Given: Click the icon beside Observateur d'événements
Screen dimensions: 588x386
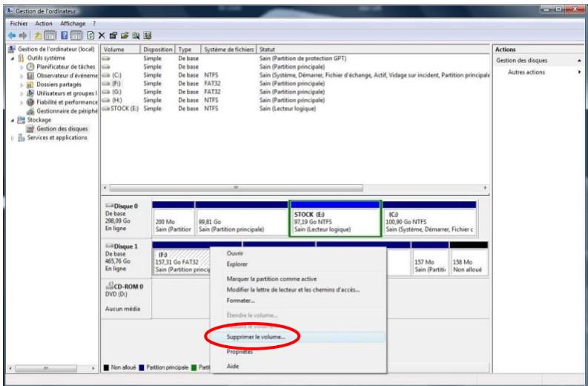Looking at the screenshot, I should [x=30, y=76].
